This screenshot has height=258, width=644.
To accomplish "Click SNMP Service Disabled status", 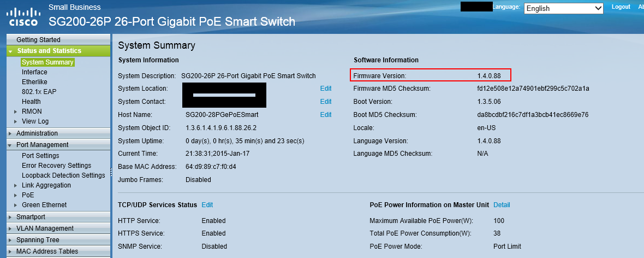I will [x=214, y=247].
